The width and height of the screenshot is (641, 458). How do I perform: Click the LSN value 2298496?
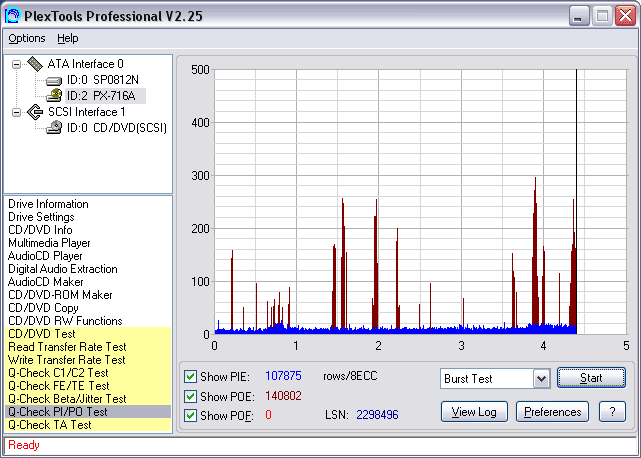[377, 415]
